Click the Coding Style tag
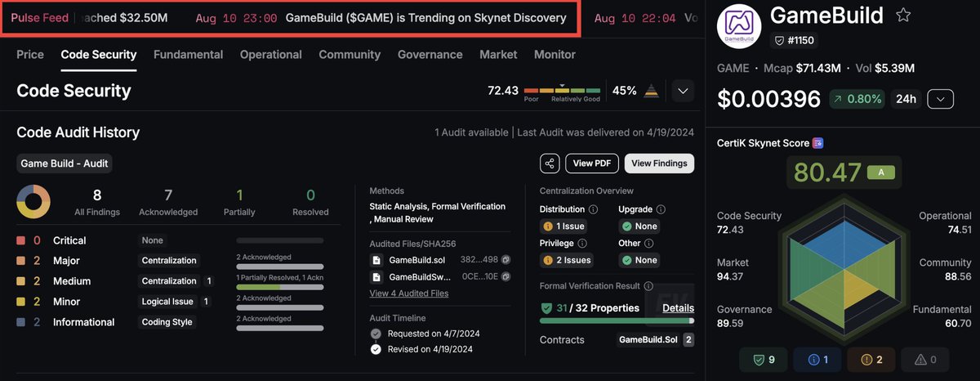Screen dimensions: 980x381 tap(167, 322)
